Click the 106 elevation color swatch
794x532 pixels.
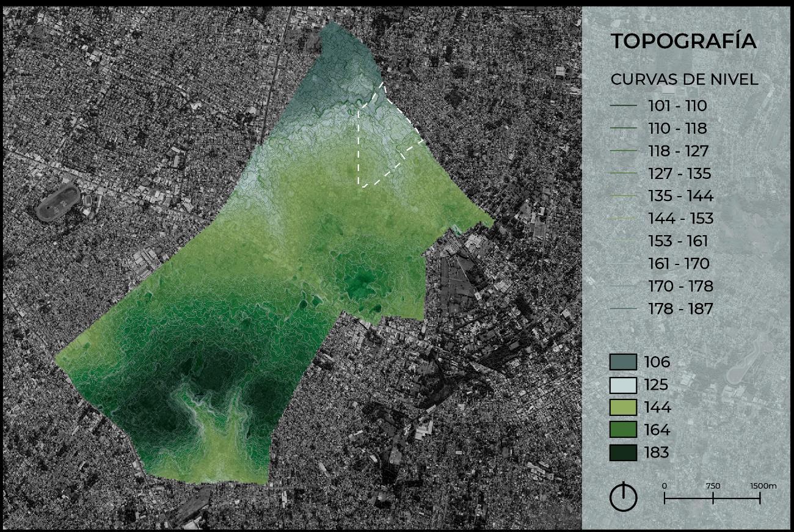coord(623,362)
